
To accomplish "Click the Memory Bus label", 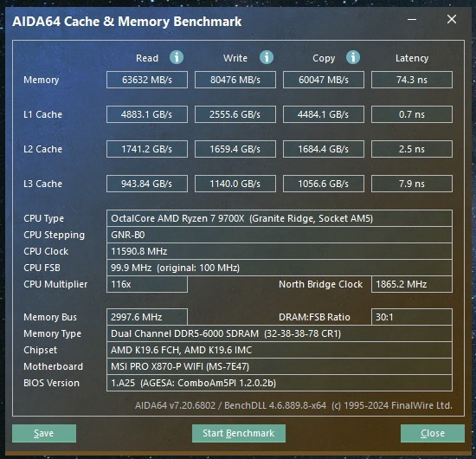I will [x=50, y=317].
